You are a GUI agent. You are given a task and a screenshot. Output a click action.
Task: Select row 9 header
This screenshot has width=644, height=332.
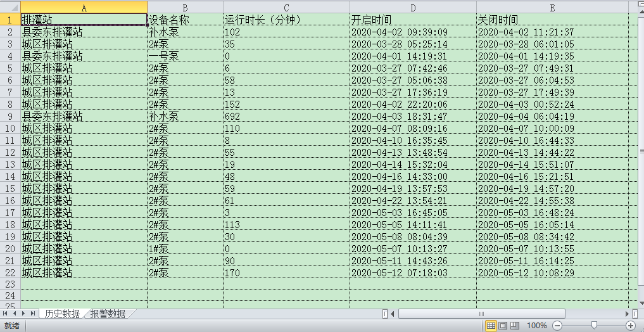[10, 117]
